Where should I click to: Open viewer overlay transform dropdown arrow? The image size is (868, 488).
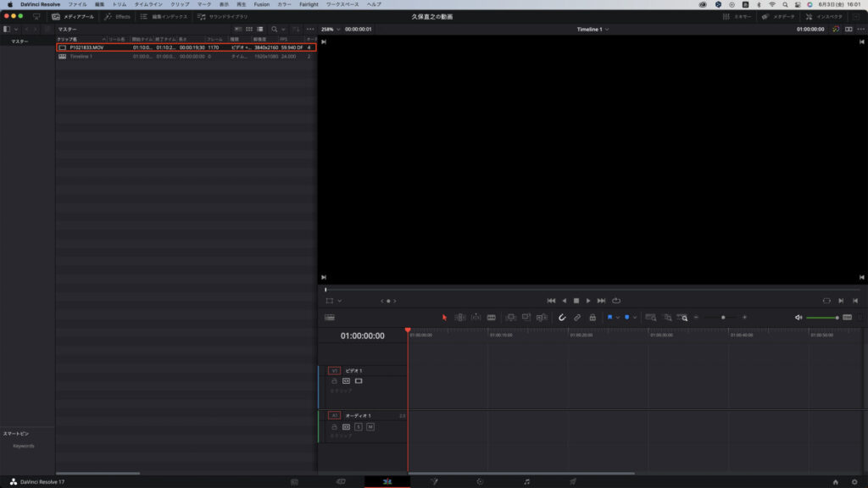[339, 301]
